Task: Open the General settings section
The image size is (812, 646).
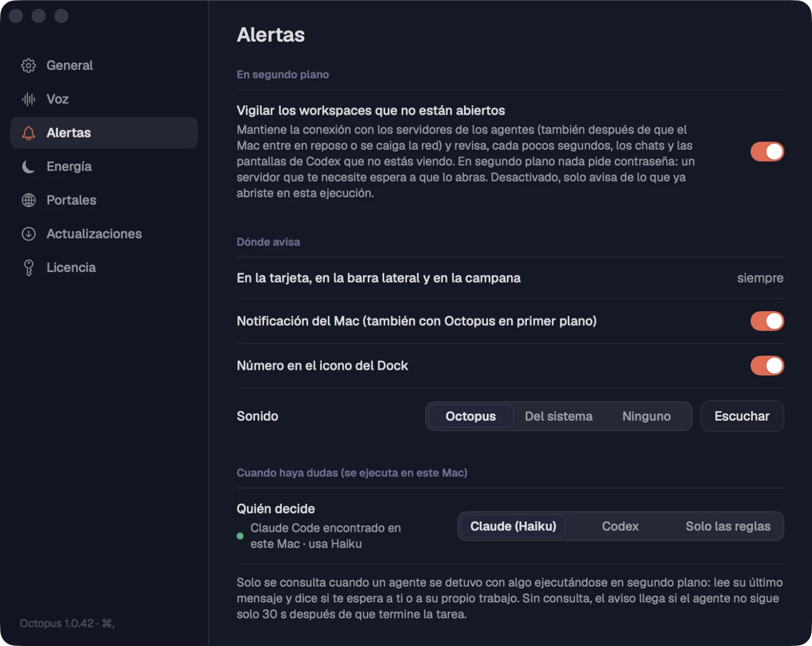Action: pos(104,65)
